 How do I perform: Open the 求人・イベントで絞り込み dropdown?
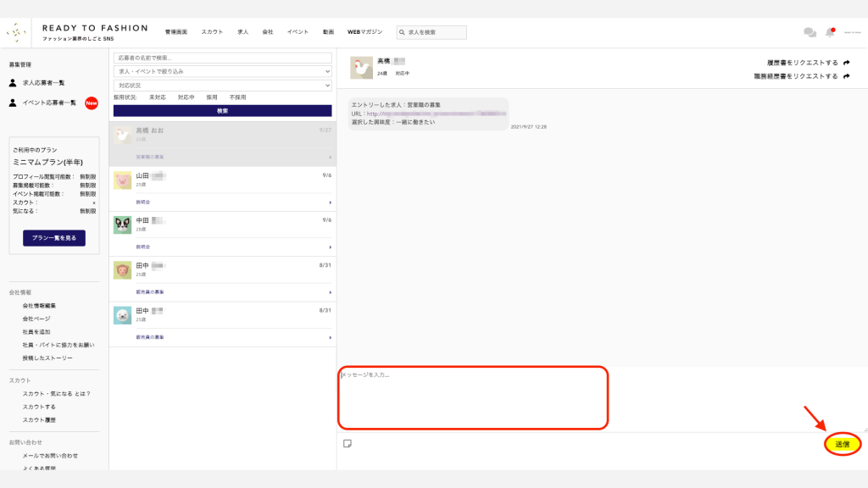[x=222, y=71]
